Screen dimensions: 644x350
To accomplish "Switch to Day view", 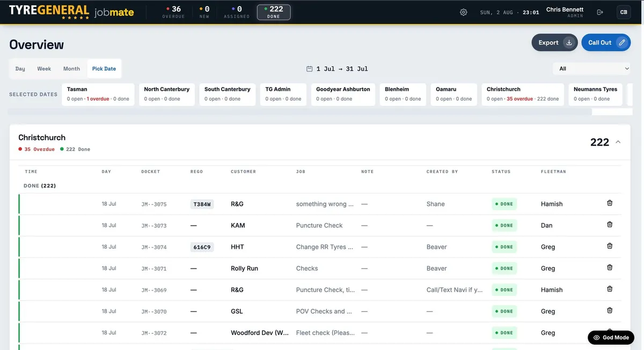I will click(x=20, y=69).
